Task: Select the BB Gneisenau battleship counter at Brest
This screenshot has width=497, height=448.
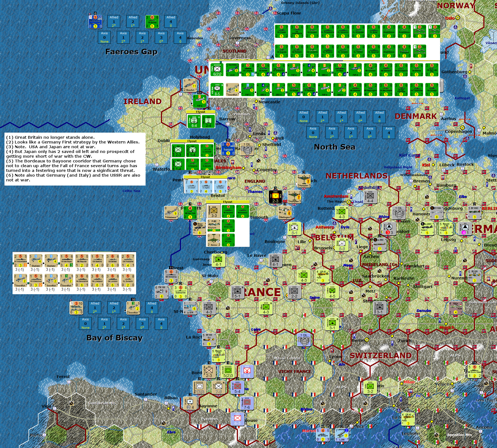Action: coord(171,276)
